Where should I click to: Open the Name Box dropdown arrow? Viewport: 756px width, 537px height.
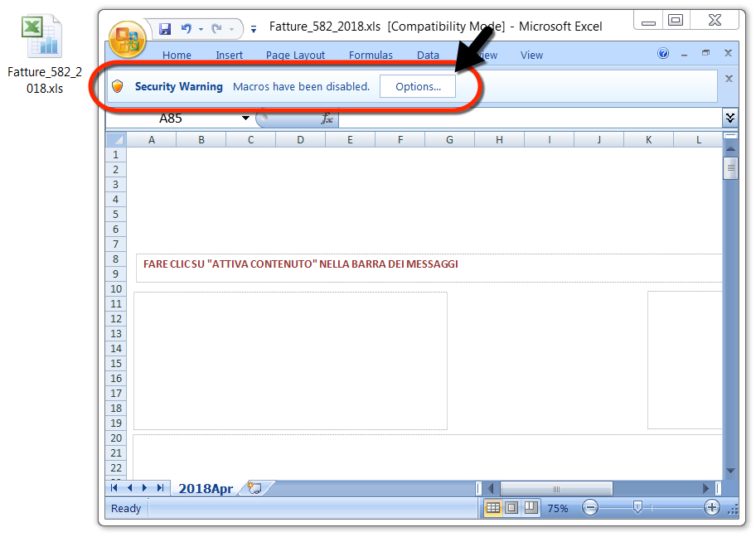(x=245, y=119)
